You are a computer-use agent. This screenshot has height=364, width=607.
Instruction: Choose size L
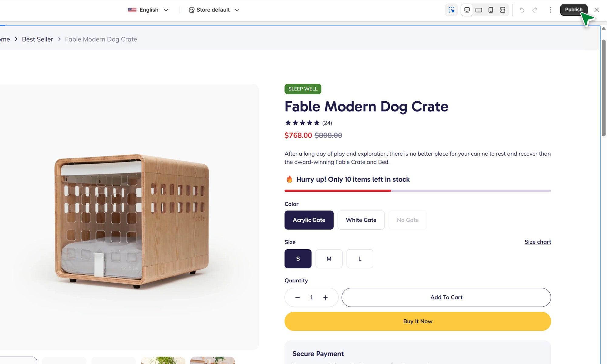(360, 259)
